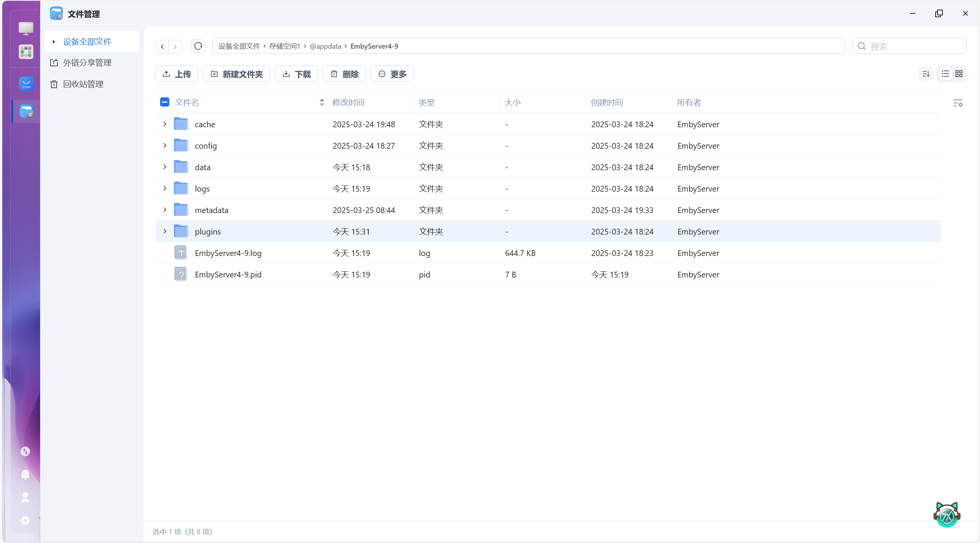Expand the config folder row
This screenshot has height=543, width=980.
click(165, 145)
